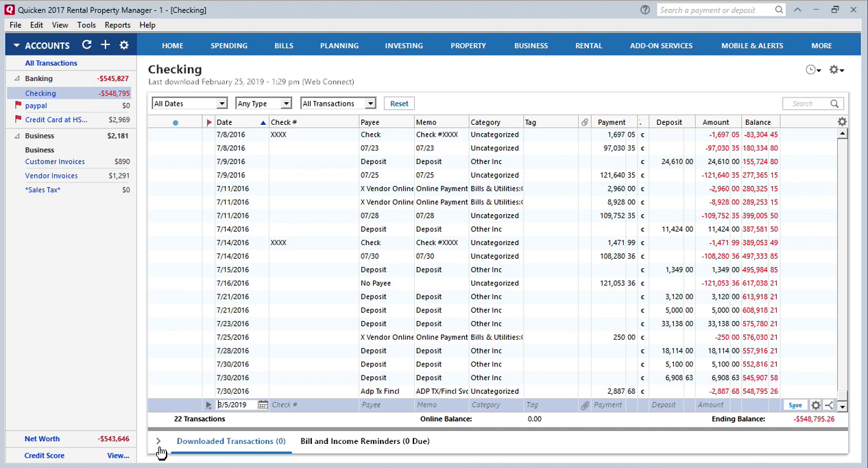The width and height of the screenshot is (868, 468).
Task: Open the Vendor Invoices account
Action: coord(51,176)
